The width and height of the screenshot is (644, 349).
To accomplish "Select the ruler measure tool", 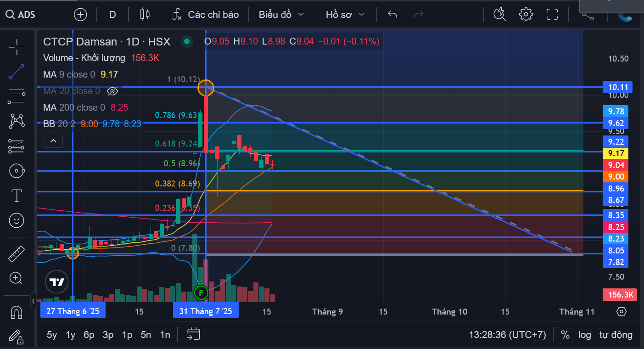I will [x=17, y=253].
